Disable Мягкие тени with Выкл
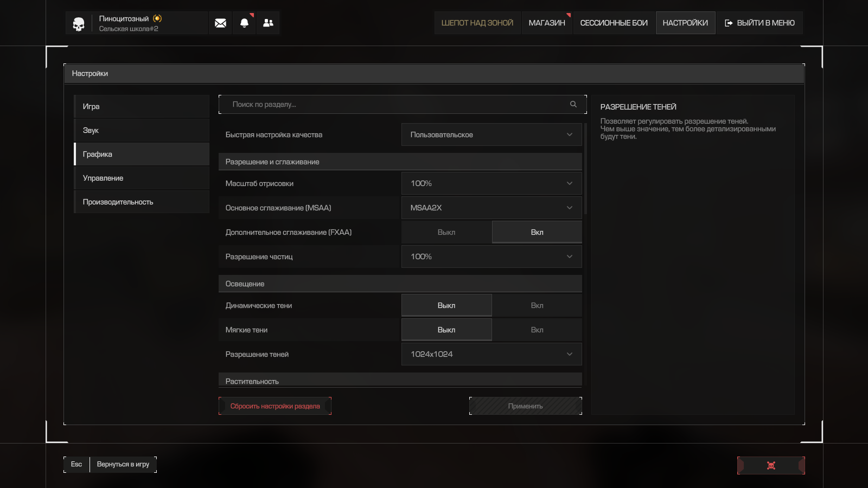Screen dimensions: 868x488 coord(446,330)
